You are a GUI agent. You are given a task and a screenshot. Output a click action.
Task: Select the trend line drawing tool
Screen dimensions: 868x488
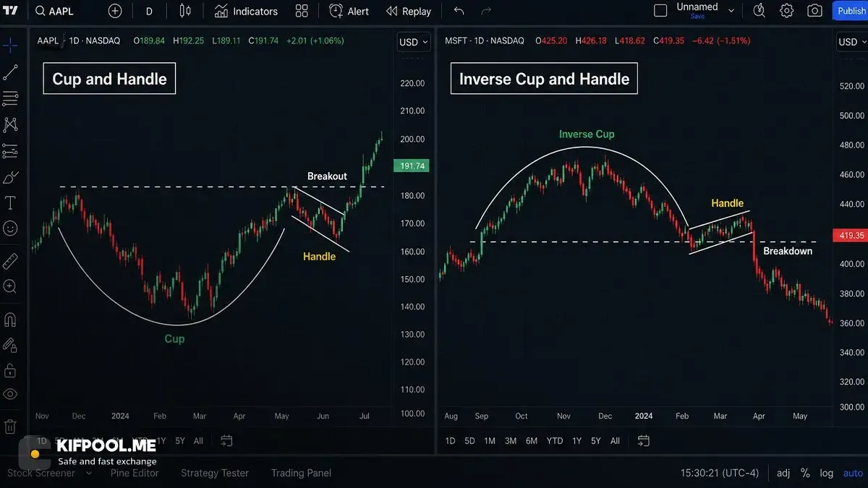[x=10, y=72]
